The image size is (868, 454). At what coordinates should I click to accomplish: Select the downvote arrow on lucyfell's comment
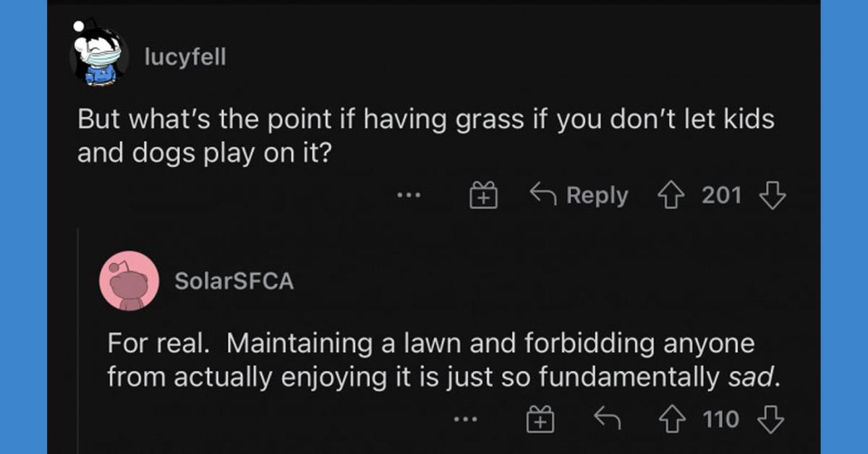click(x=773, y=194)
